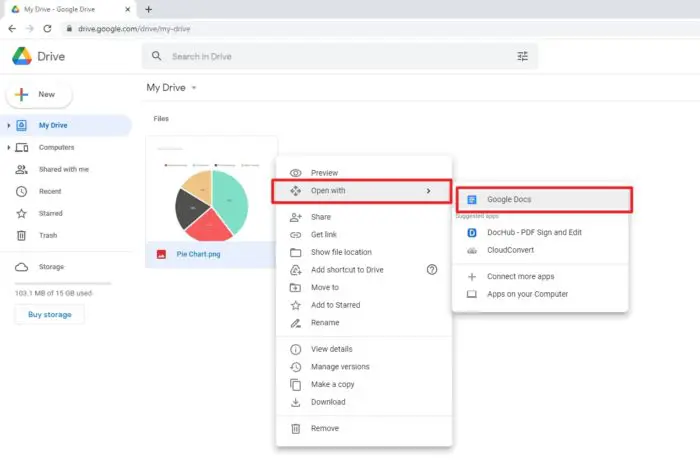Click the plus icon beside Connect more apps

pyautogui.click(x=472, y=277)
